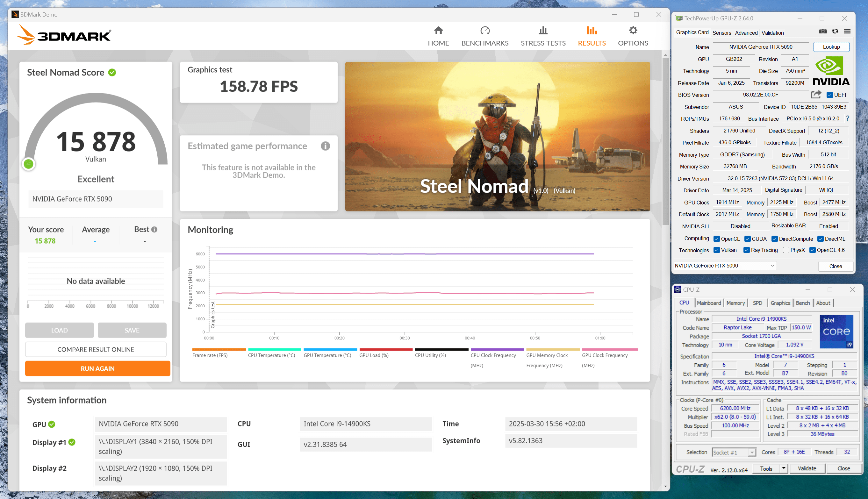Open the GPU selection dropdown in GPU-Z
The height and width of the screenshot is (499, 868).
tap(725, 266)
